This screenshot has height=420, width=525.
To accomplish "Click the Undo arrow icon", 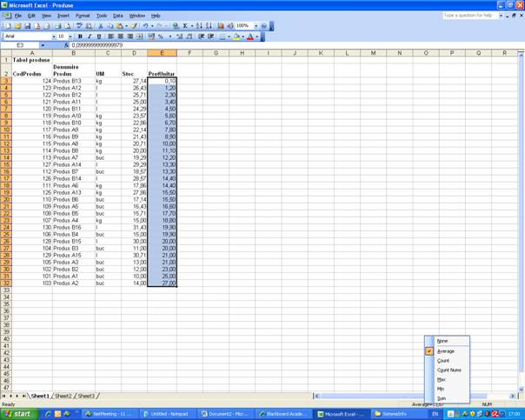I will 144,26.
